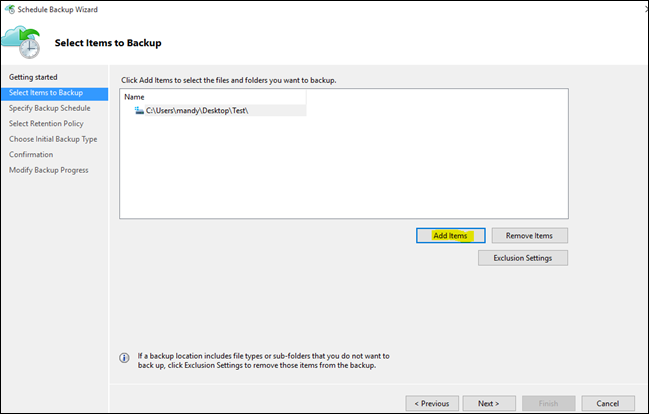Image resolution: width=649 pixels, height=414 pixels.
Task: Click the cloud backup clock icon in header
Action: pos(23,44)
